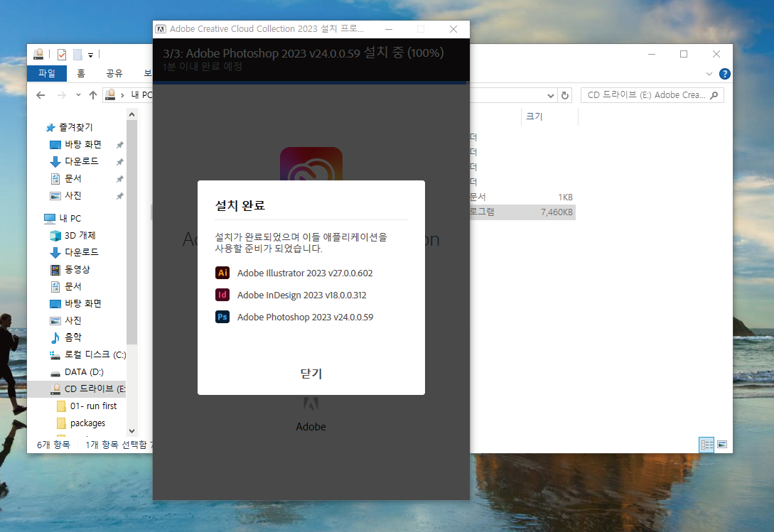This screenshot has width=774, height=532.
Task: Minimize the File Explorer window
Action: [652, 54]
